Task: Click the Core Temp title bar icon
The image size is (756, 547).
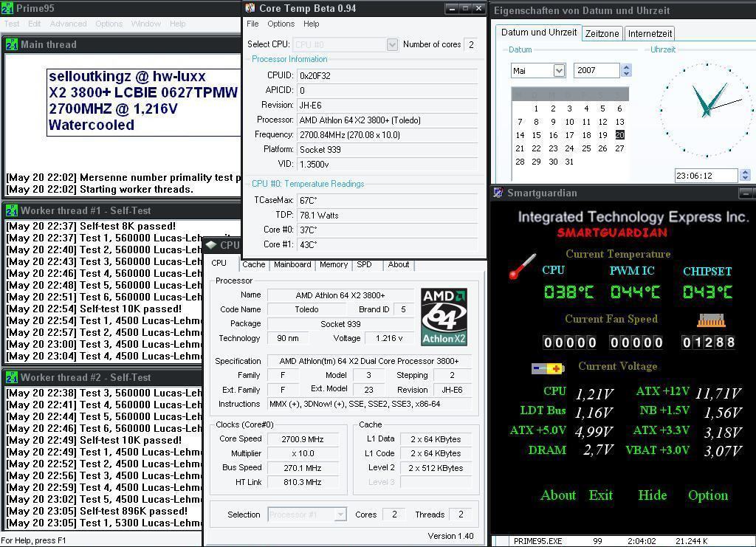Action: coord(250,8)
